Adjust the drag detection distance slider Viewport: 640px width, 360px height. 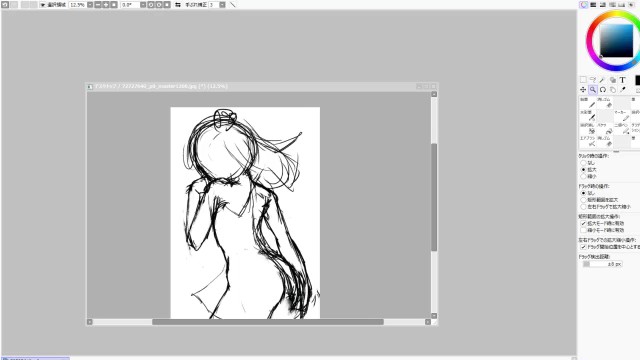[602, 264]
